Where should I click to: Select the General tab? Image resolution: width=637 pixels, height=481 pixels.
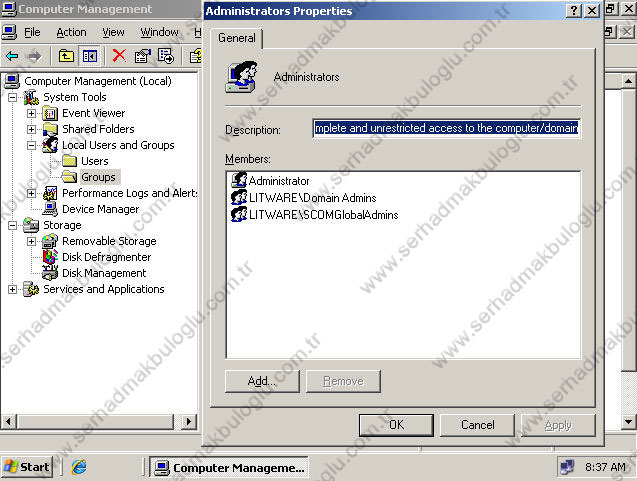pos(237,38)
